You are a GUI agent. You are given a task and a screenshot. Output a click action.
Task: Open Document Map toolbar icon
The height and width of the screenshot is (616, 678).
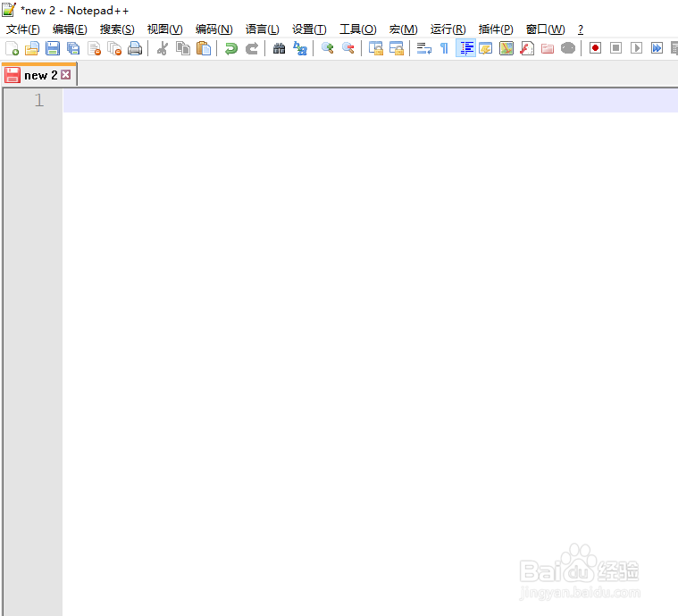point(506,48)
